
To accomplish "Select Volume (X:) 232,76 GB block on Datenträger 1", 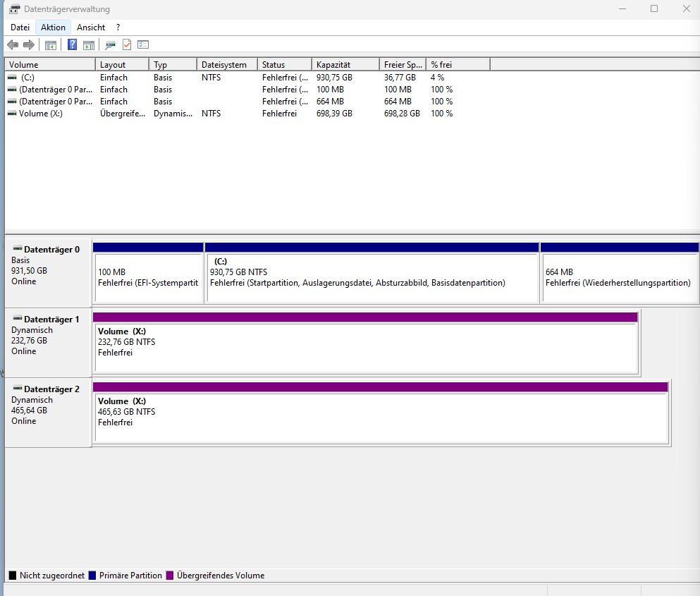I will [366, 343].
